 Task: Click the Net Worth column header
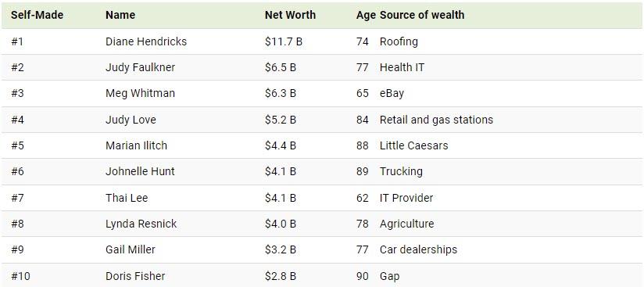click(290, 15)
